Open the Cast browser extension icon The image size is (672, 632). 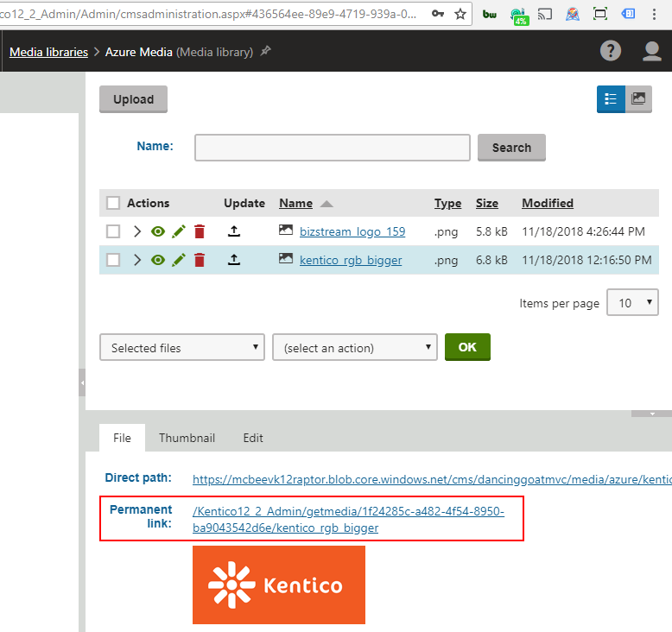545,15
